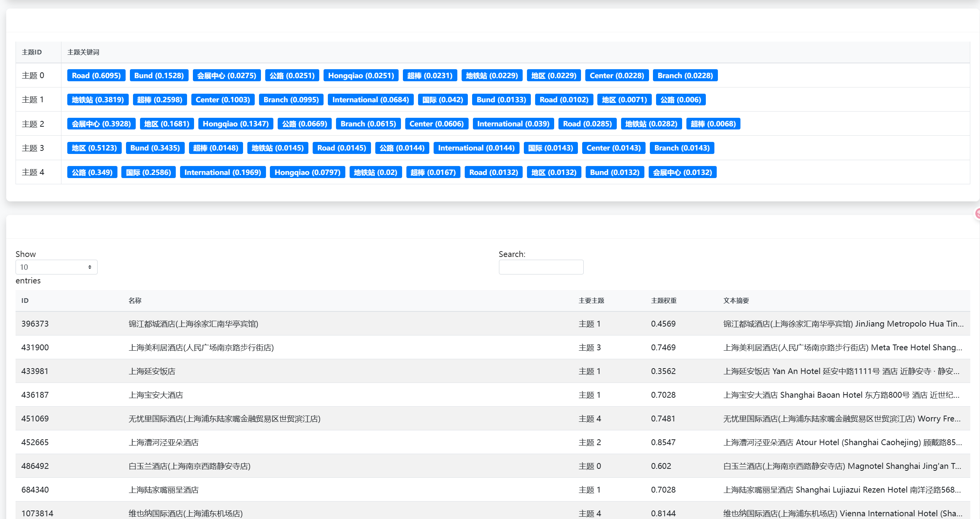Select the 地铁站 (0.3819) tag

[98, 100]
